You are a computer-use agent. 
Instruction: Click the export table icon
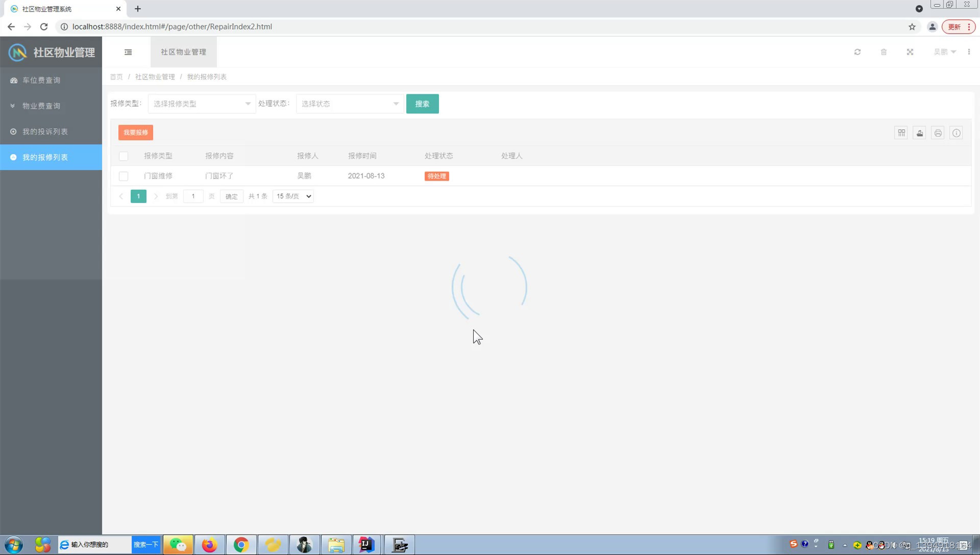point(920,133)
